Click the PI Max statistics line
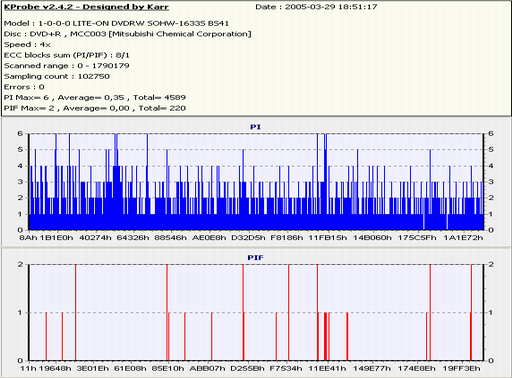 click(x=95, y=98)
